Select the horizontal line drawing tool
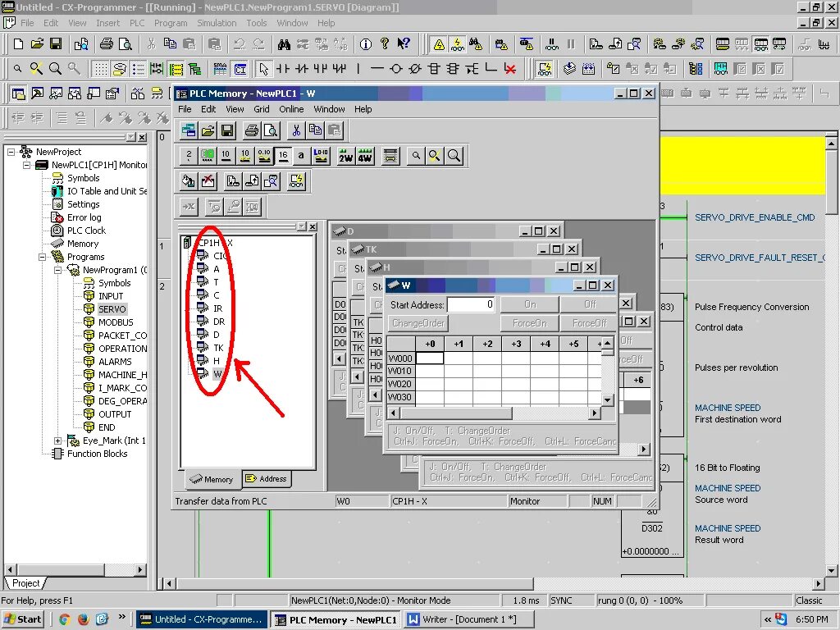The height and width of the screenshot is (630, 840). pos(377,69)
